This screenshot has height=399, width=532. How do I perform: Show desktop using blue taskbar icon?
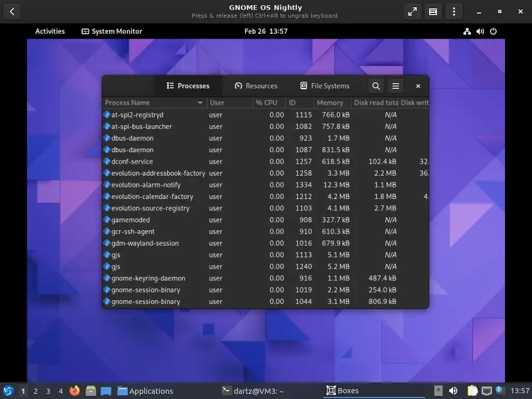point(106,391)
